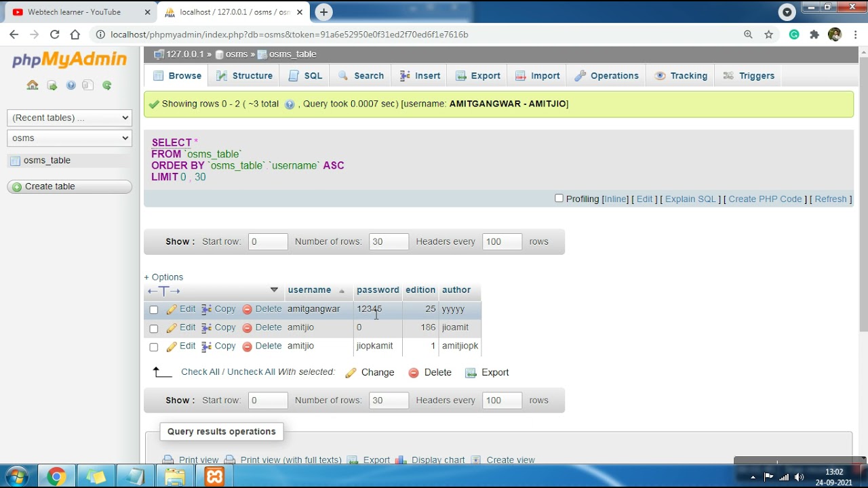This screenshot has width=868, height=488.
Task: Click the Chrome icon in the taskbar
Action: pyautogui.click(x=56, y=476)
